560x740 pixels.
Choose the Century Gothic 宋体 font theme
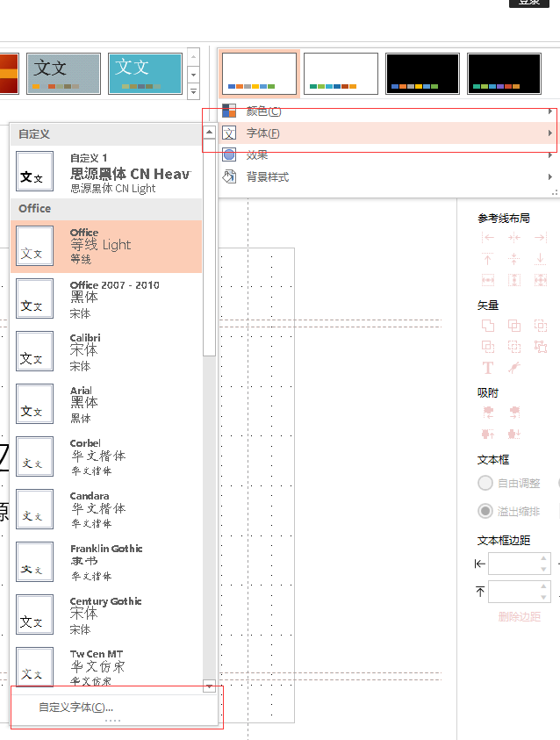pyautogui.click(x=106, y=615)
